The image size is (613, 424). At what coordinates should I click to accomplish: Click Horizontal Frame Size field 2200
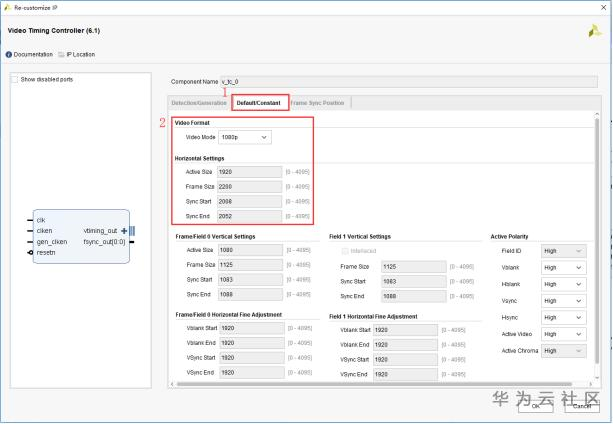(x=249, y=187)
